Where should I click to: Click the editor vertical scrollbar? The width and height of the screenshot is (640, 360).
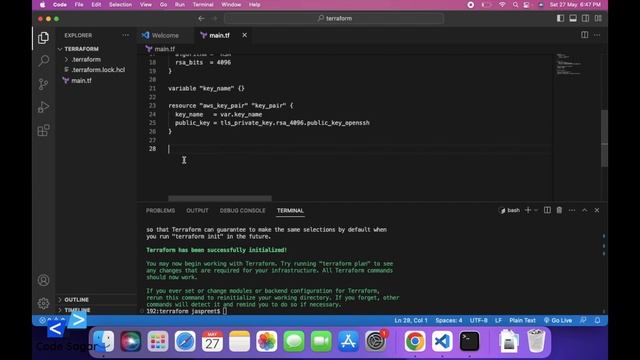click(x=604, y=138)
